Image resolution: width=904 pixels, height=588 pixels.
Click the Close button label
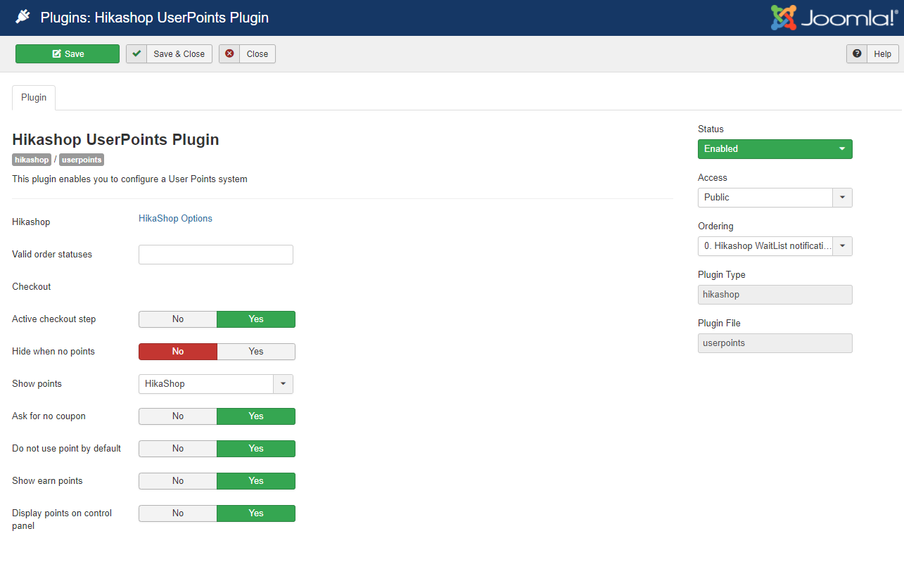point(257,54)
